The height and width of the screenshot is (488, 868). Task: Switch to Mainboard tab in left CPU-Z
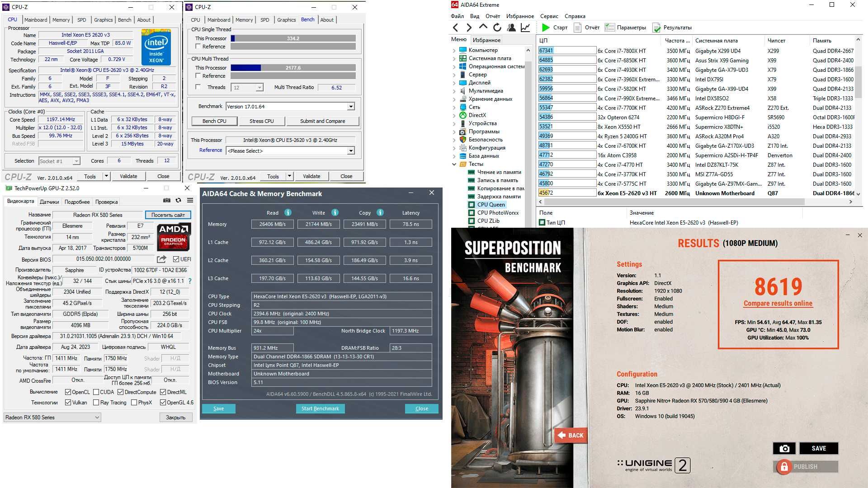point(36,20)
